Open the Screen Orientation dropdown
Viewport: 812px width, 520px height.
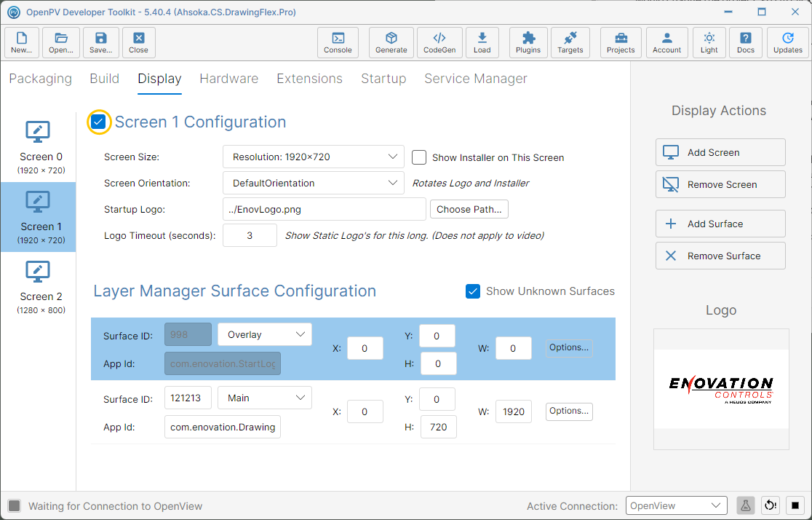[314, 183]
